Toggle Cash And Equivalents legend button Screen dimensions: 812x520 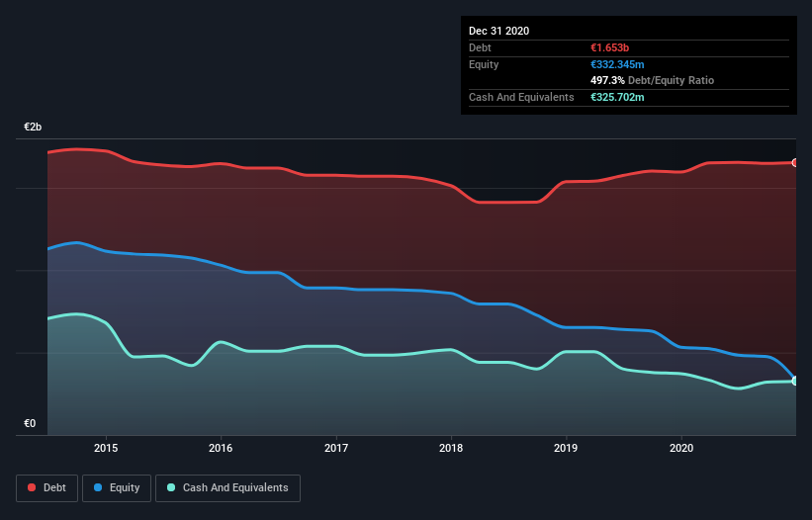pos(227,488)
